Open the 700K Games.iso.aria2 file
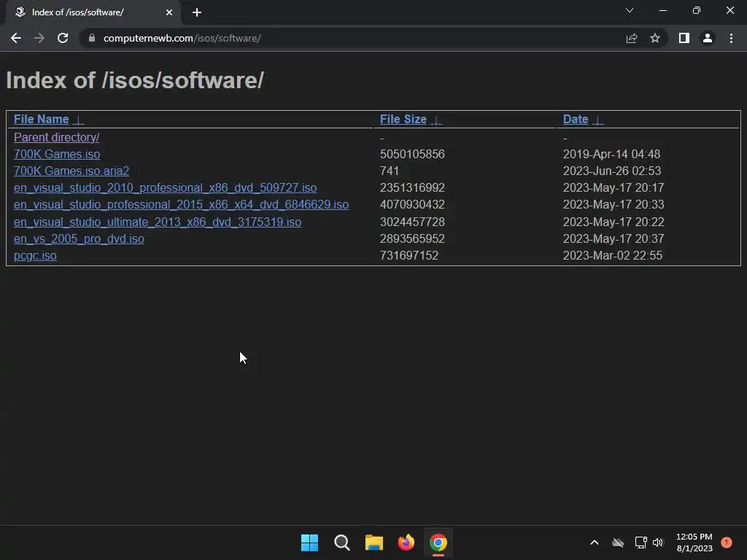747x560 pixels. (71, 171)
